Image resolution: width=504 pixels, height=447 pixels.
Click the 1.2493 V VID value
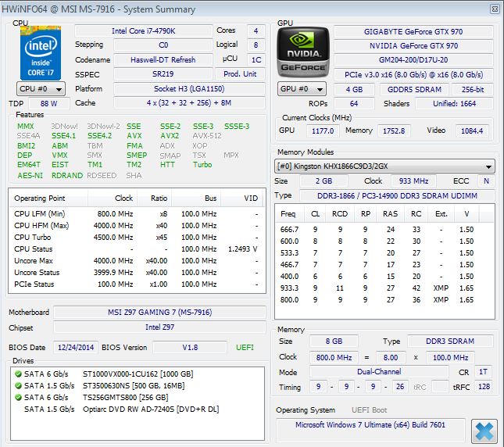(243, 249)
